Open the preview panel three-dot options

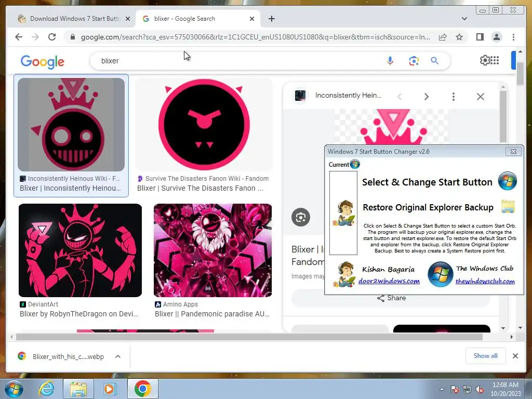[x=453, y=97]
